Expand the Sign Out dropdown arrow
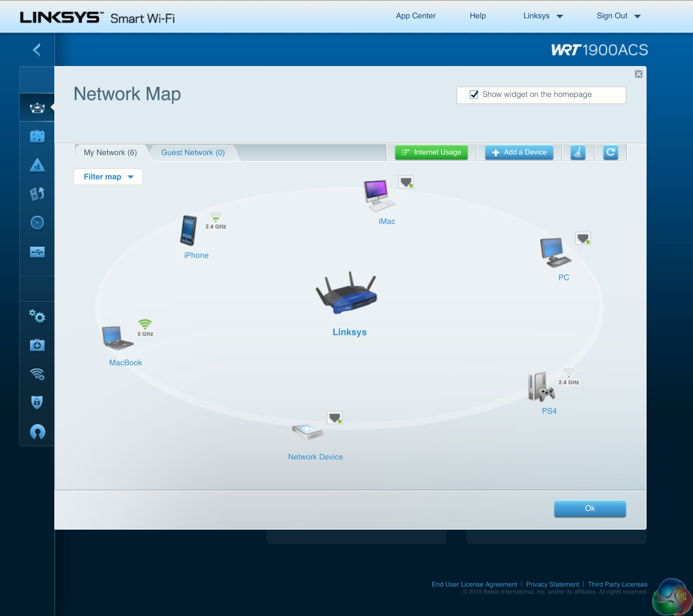 pos(637,16)
